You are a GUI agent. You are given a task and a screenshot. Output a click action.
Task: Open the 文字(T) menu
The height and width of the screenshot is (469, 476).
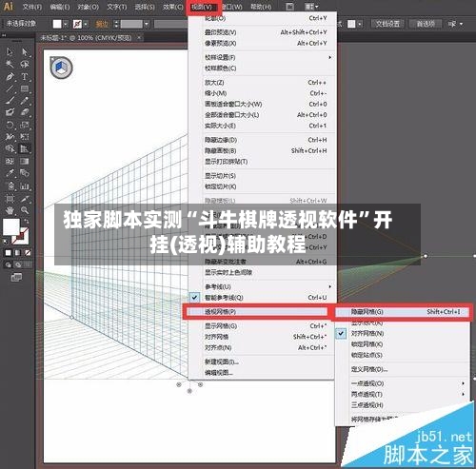[x=116, y=7]
